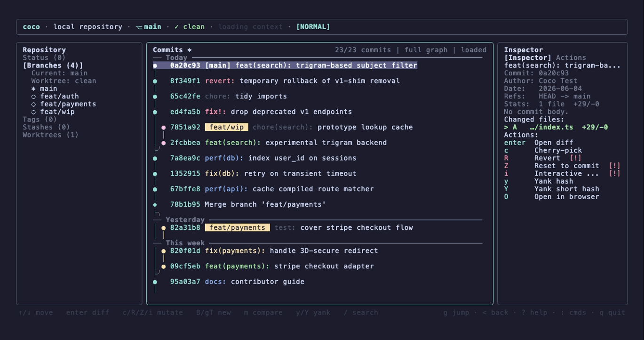Click the yellow graph node for 82a31b8
The width and height of the screenshot is (644, 340).
[x=164, y=228]
